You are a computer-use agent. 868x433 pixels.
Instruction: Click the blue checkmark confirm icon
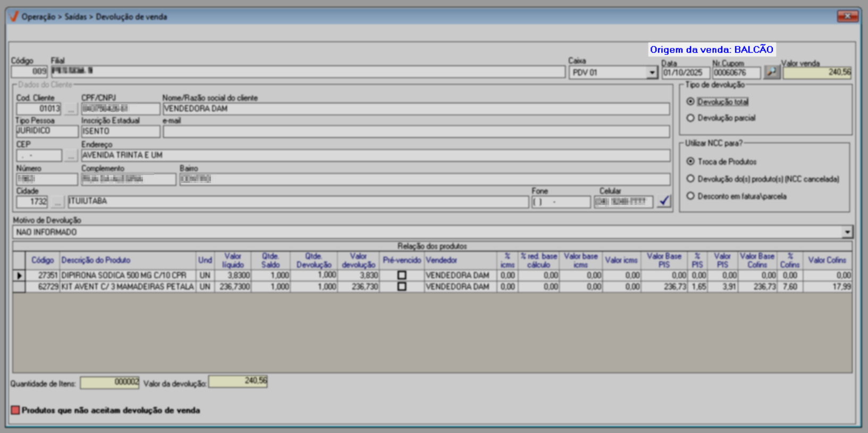point(664,201)
